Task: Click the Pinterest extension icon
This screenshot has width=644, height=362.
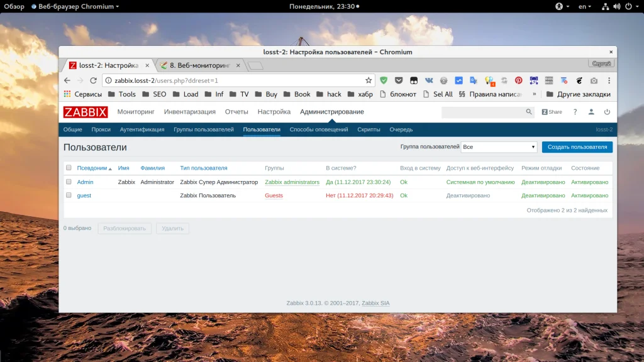Action: coord(519,80)
